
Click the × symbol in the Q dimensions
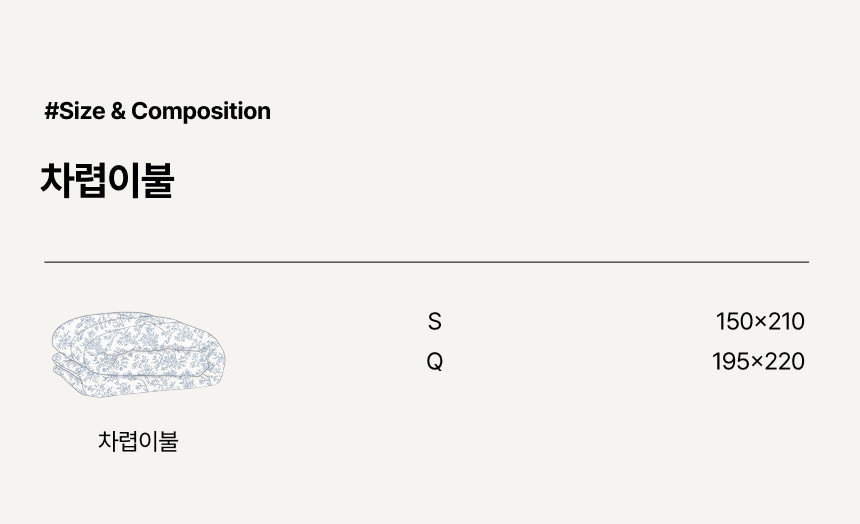click(758, 362)
